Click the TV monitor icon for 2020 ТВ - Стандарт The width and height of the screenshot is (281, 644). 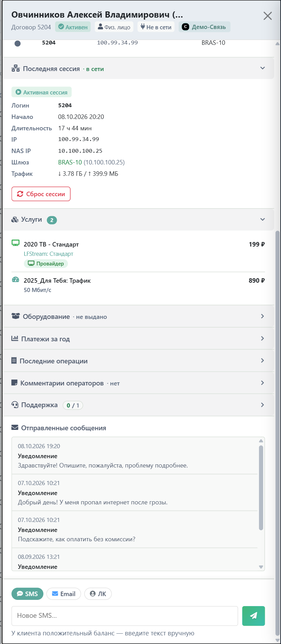click(15, 243)
